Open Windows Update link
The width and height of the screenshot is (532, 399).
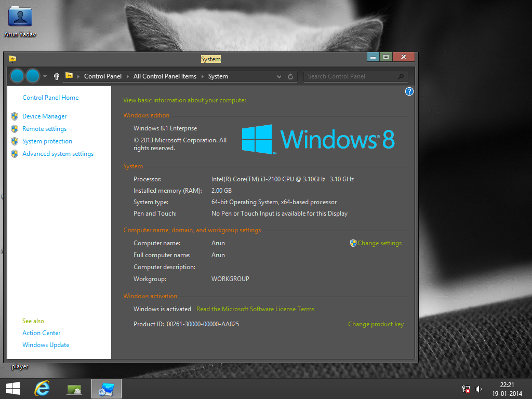pyautogui.click(x=46, y=345)
